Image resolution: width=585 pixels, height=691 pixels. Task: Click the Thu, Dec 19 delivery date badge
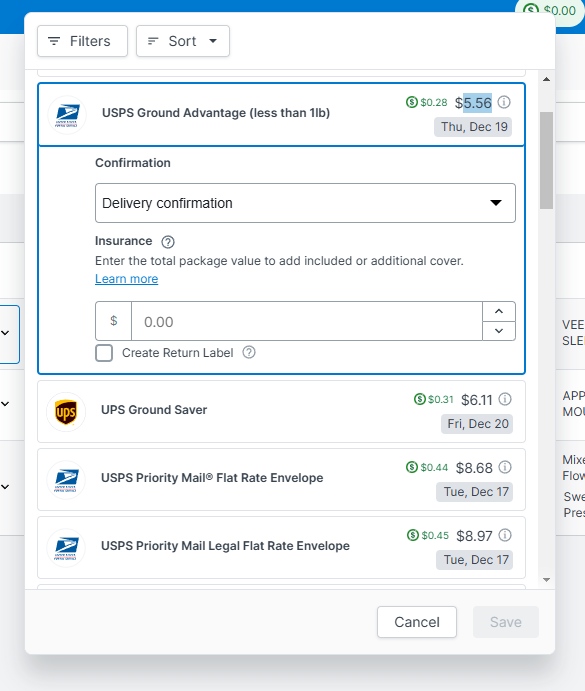[473, 127]
